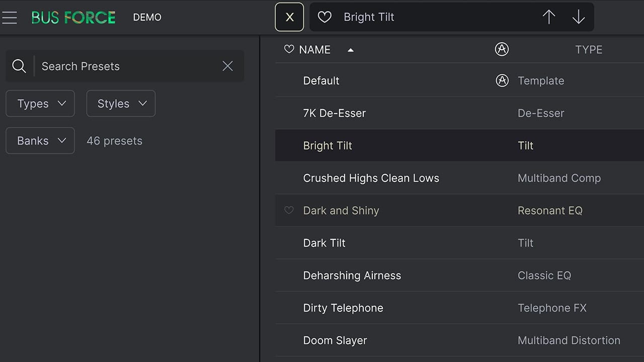
Task: Expand the Banks dropdown
Action: [40, 141]
